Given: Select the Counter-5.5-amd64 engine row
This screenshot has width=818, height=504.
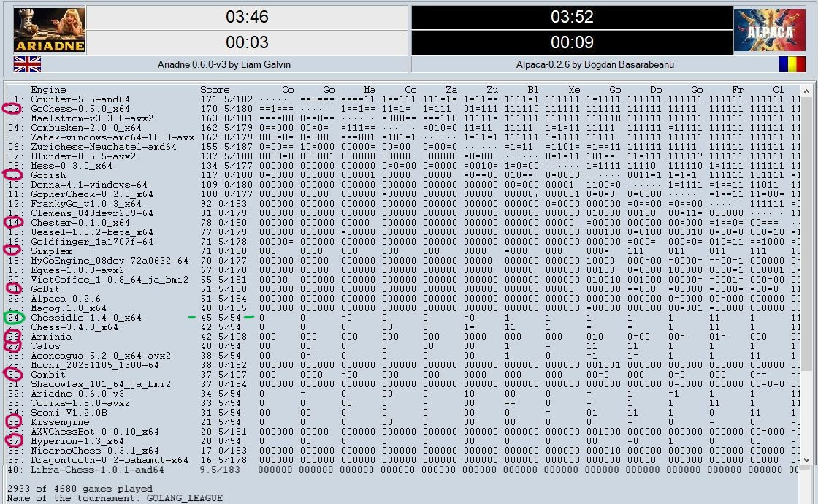Looking at the screenshot, I should [x=402, y=99].
